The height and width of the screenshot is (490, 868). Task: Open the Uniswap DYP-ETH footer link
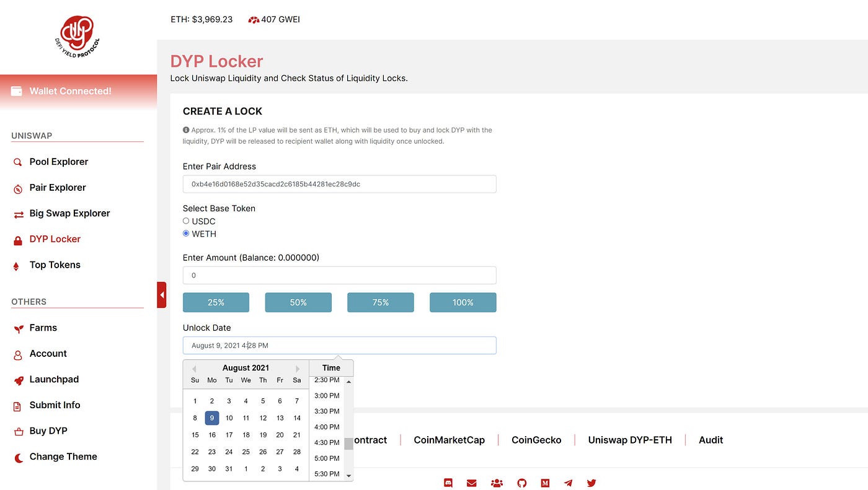(630, 440)
